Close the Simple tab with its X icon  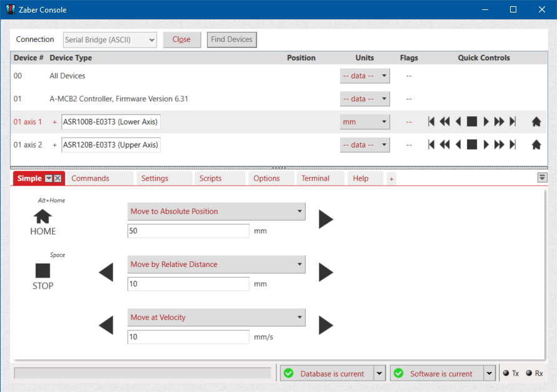coord(58,178)
